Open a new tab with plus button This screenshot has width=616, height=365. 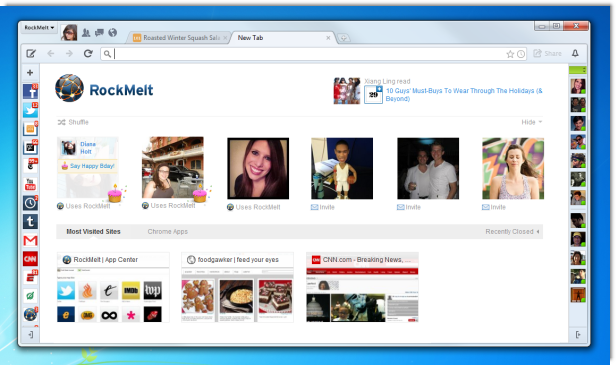[x=343, y=38]
